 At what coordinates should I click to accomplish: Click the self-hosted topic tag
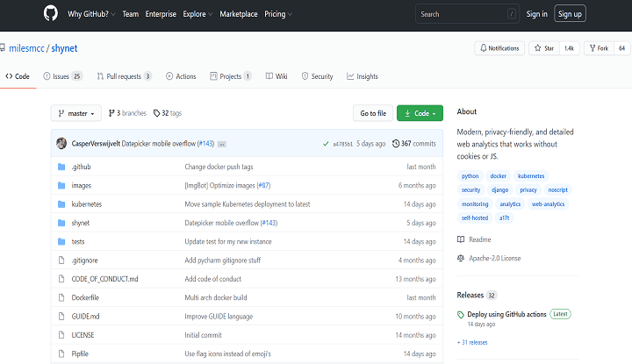[475, 218]
